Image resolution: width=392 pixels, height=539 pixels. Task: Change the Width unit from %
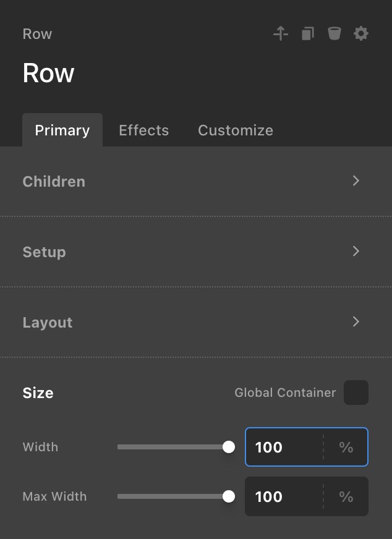point(346,447)
